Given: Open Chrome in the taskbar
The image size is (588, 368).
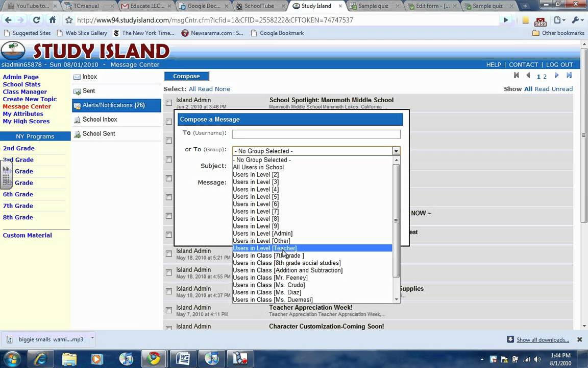Looking at the screenshot, I should [153, 359].
